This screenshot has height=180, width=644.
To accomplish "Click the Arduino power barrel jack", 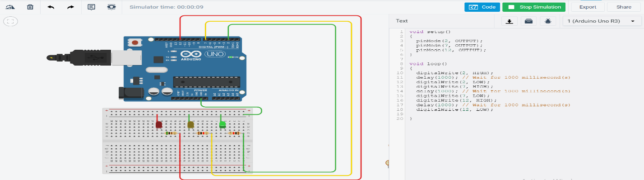I will [x=131, y=93].
